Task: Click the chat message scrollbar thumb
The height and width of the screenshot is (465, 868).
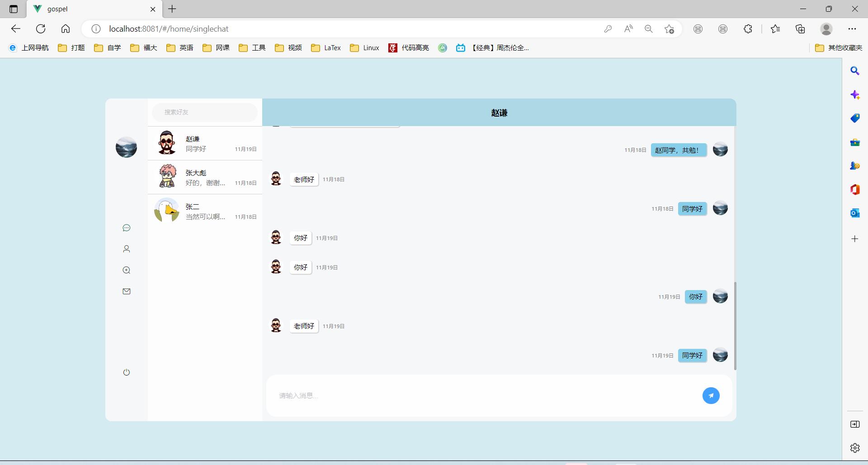Action: click(735, 326)
